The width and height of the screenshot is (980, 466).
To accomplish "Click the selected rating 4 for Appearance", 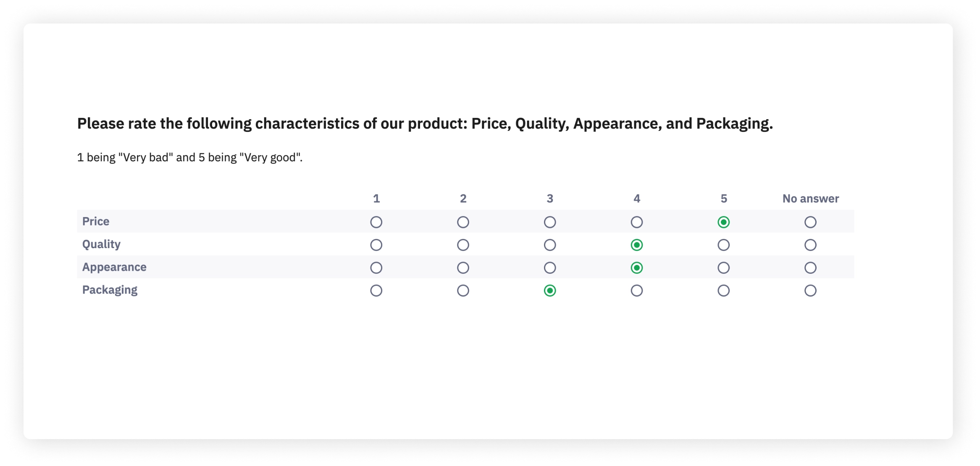I will tap(636, 267).
